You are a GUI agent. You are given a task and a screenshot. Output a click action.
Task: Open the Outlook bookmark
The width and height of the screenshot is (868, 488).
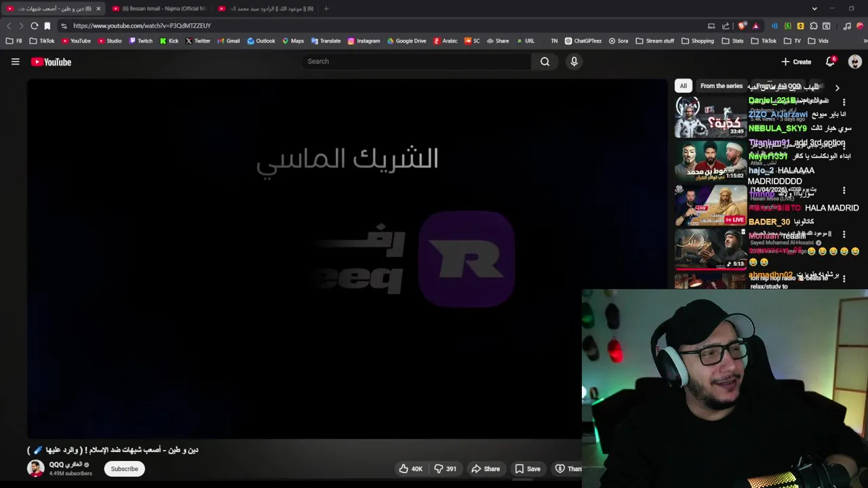261,41
